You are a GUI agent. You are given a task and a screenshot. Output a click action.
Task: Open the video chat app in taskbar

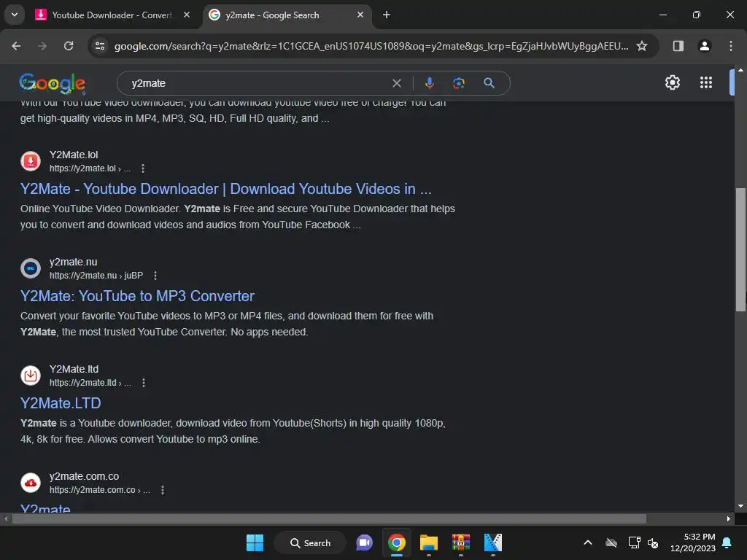click(365, 542)
